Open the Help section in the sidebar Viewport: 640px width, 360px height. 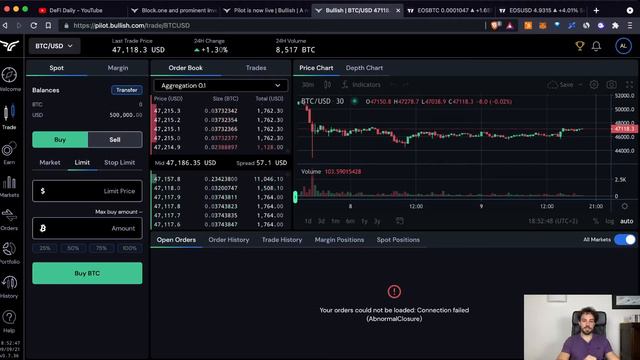tap(9, 322)
